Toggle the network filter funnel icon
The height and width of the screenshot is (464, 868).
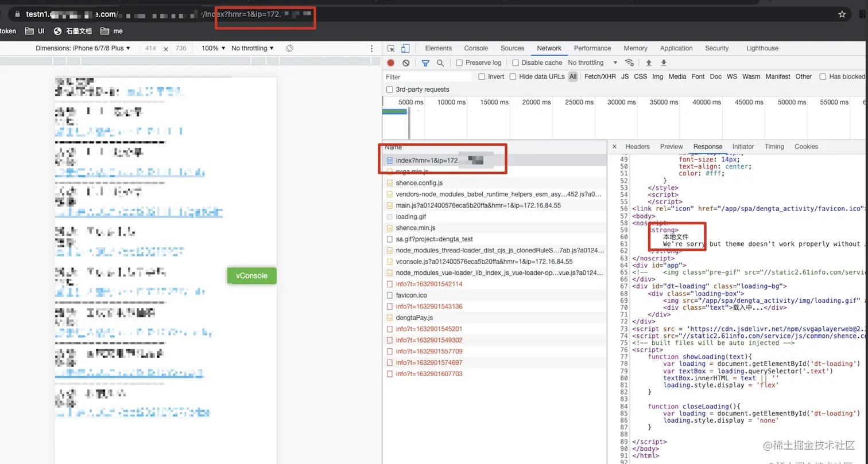click(x=425, y=63)
